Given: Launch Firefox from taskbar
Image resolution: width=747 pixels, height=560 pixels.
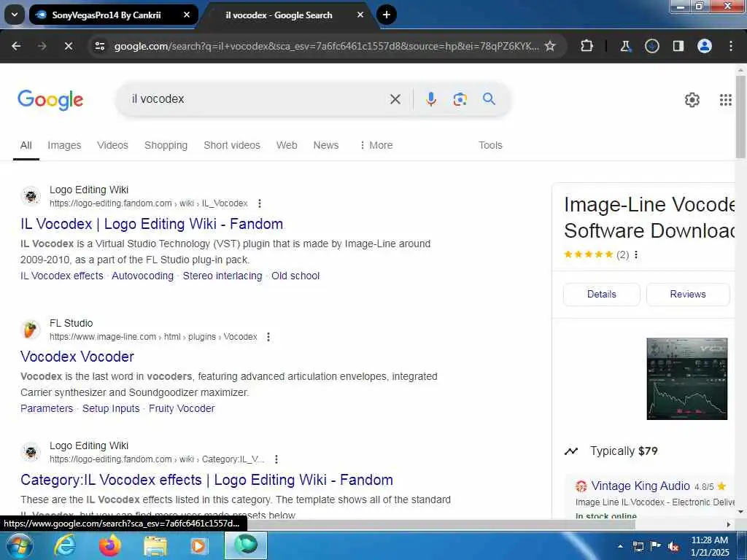Looking at the screenshot, I should tap(109, 545).
